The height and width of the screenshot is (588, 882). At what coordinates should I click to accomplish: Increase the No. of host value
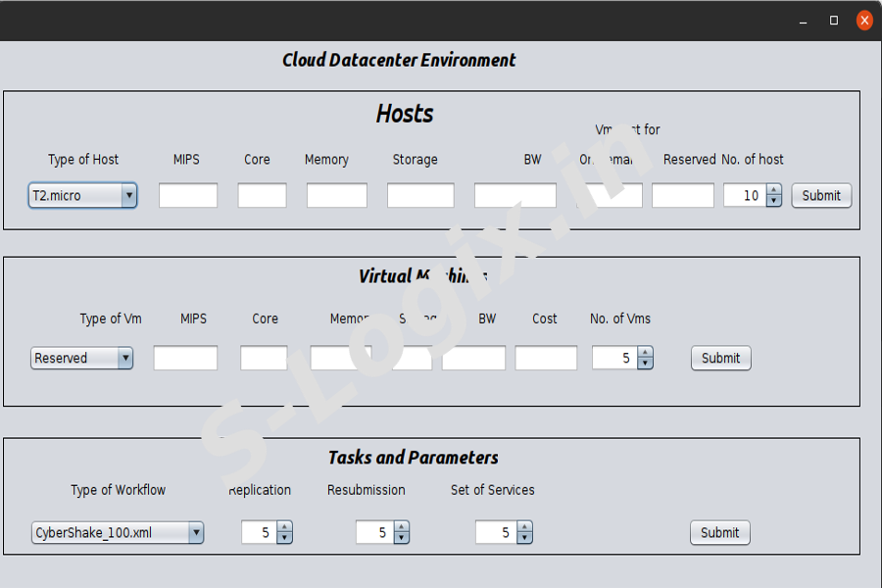click(774, 190)
